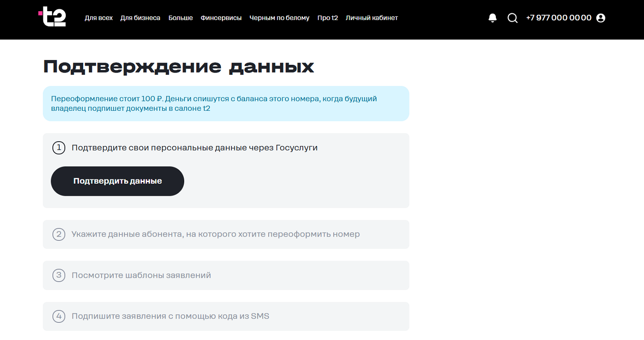This screenshot has width=644, height=340.
Task: Click the circled number 4 step icon
Action: (x=59, y=316)
